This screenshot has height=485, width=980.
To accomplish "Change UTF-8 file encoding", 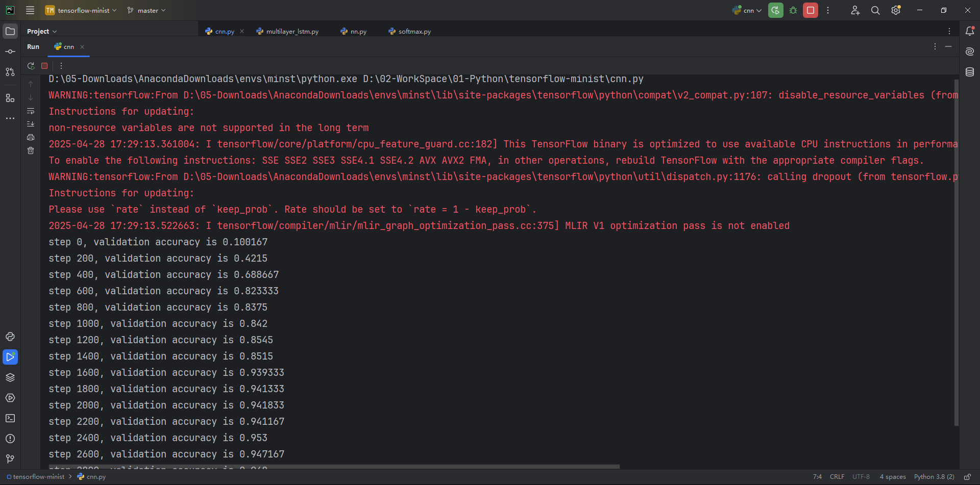I will [x=861, y=477].
